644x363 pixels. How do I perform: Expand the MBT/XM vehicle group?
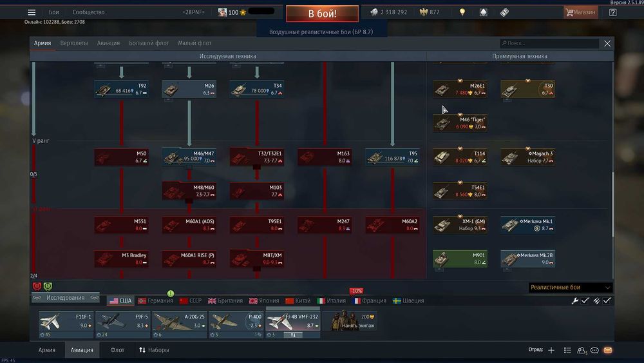pos(257,259)
